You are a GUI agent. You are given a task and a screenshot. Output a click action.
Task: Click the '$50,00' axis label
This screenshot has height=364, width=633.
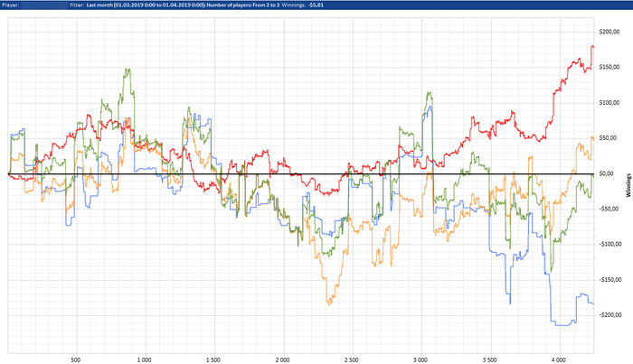[609, 138]
